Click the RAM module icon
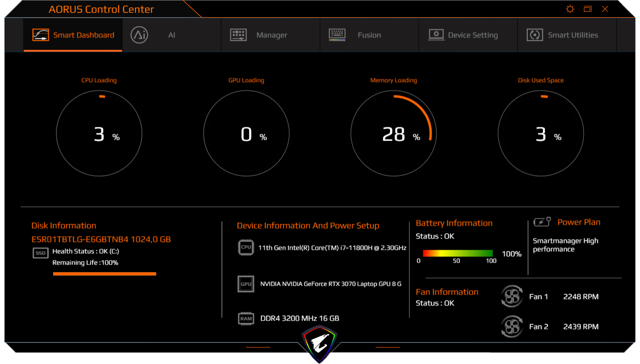The width and height of the screenshot is (640, 364). tap(246, 318)
